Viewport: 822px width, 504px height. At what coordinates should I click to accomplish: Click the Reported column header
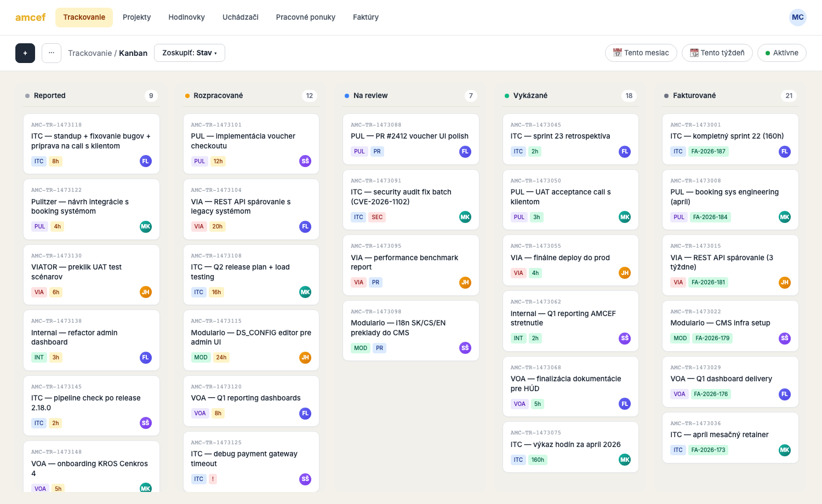pos(92,95)
